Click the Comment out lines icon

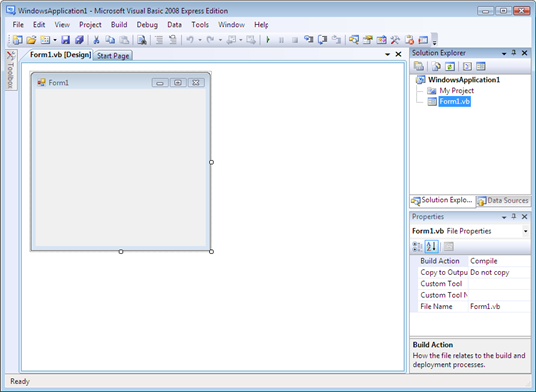[x=159, y=40]
